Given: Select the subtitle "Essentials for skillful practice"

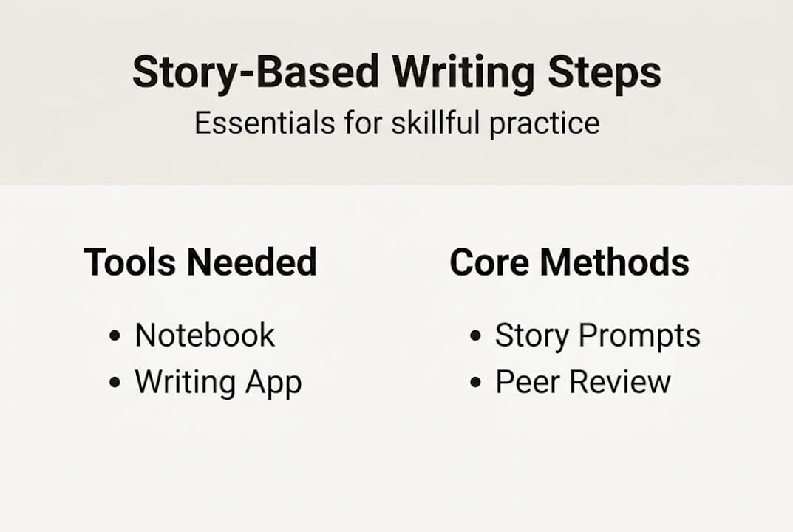Looking at the screenshot, I should 396,123.
